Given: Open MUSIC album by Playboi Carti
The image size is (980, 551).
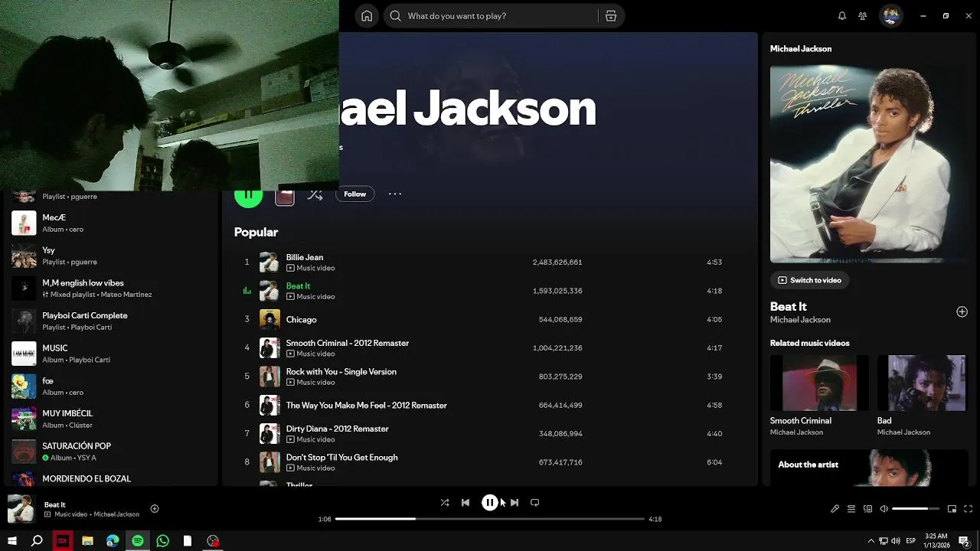Looking at the screenshot, I should (111, 354).
